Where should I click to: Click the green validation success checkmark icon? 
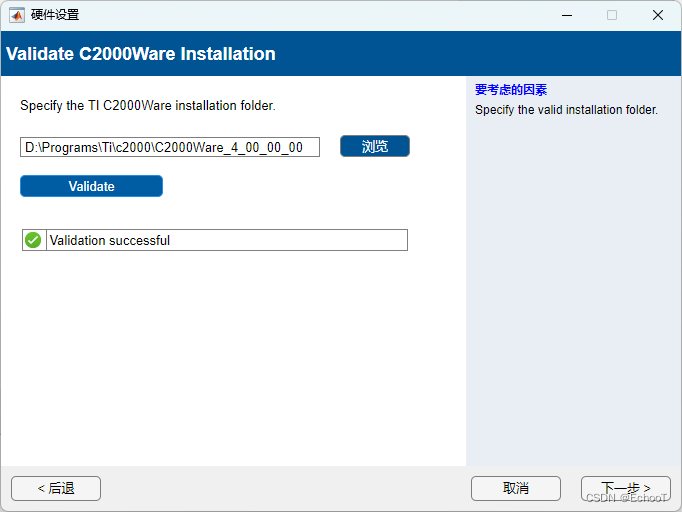pos(33,240)
